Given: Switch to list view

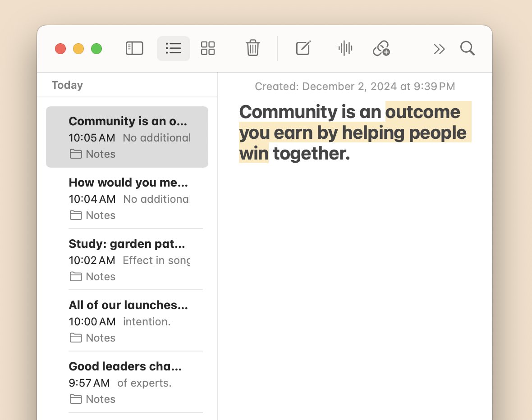Looking at the screenshot, I should [x=174, y=48].
